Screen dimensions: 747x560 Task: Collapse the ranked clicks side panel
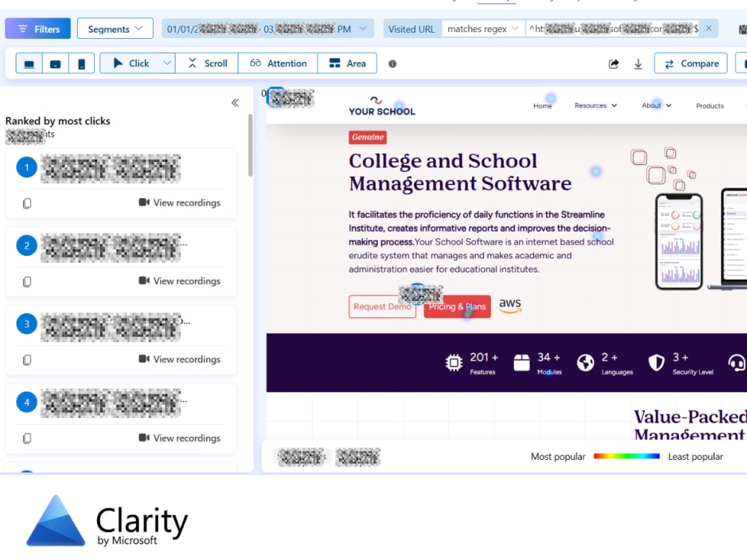click(235, 102)
